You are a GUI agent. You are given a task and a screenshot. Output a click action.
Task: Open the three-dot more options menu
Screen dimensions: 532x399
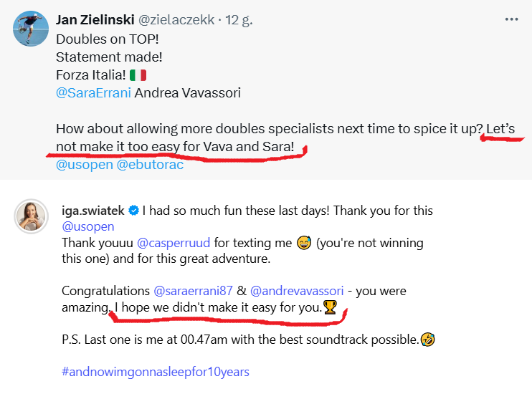coord(511,19)
